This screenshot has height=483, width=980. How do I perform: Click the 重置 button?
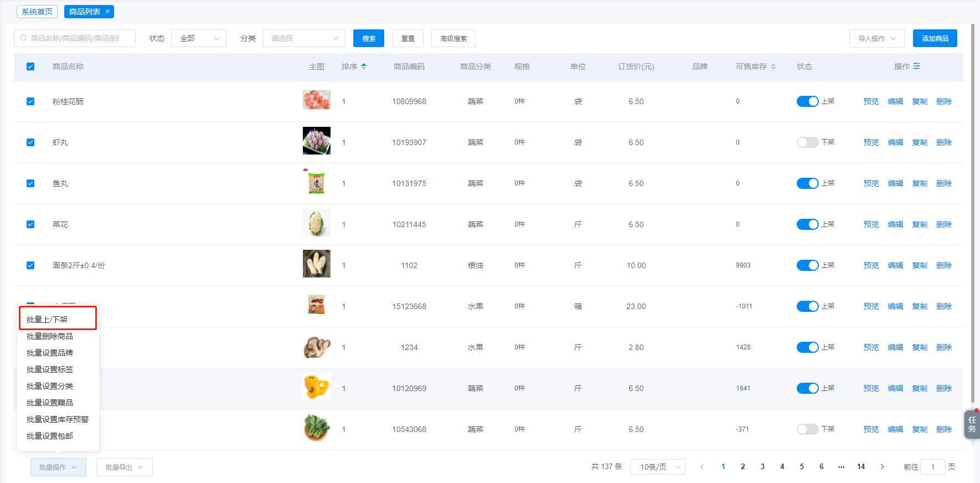point(408,38)
